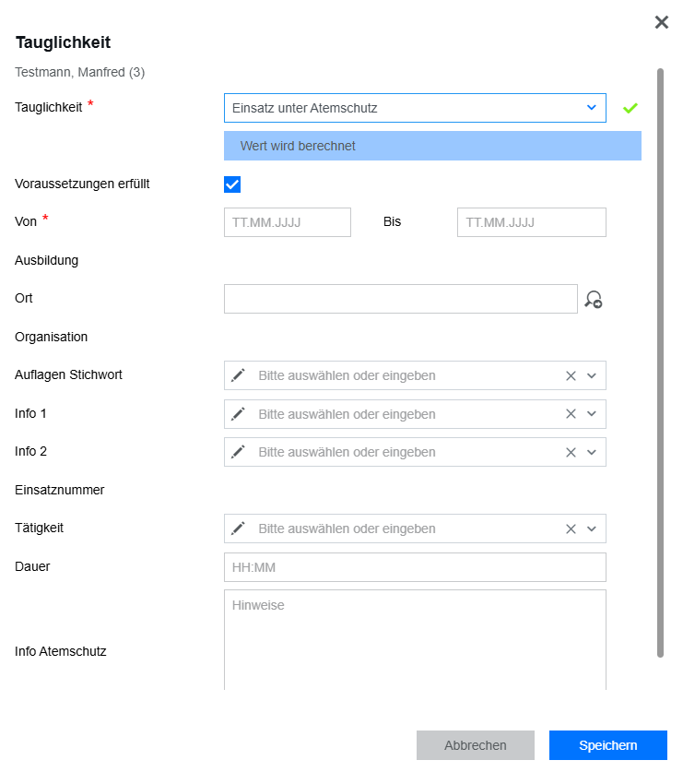Click pencil icon in Info 2 field

coord(239,452)
